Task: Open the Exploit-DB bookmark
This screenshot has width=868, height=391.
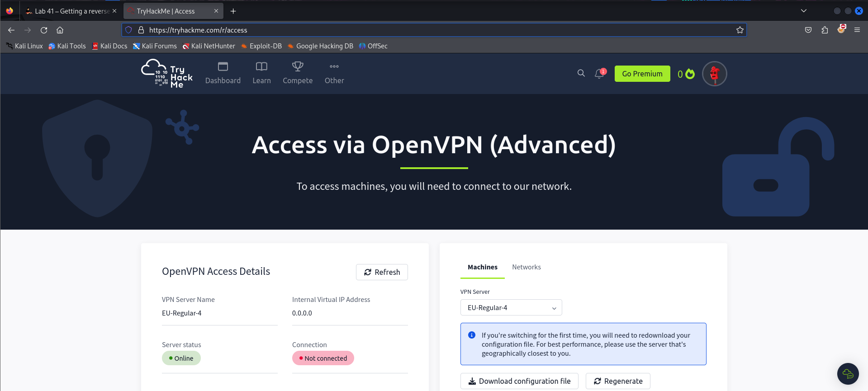Action: point(261,46)
